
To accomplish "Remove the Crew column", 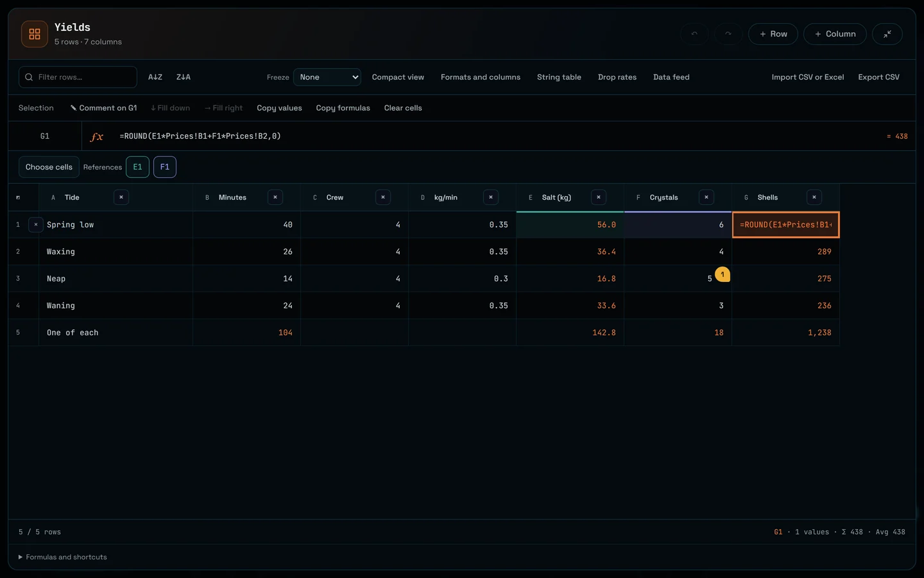I will pyautogui.click(x=383, y=197).
